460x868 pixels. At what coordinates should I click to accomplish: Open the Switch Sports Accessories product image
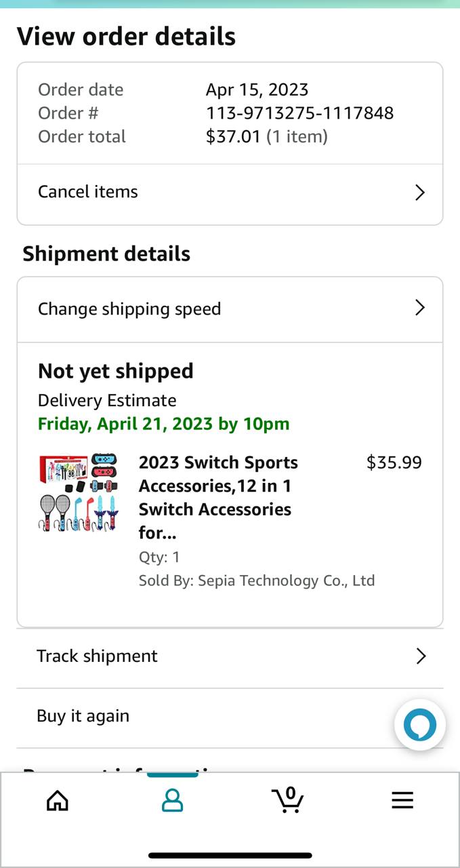coord(78,492)
